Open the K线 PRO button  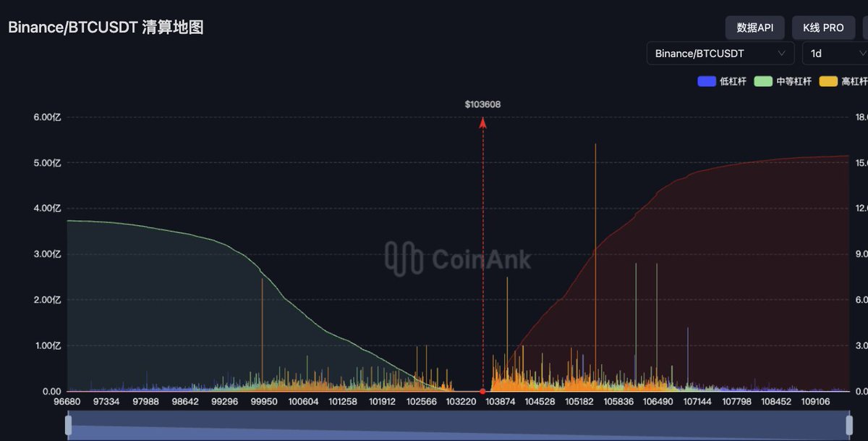tap(823, 28)
